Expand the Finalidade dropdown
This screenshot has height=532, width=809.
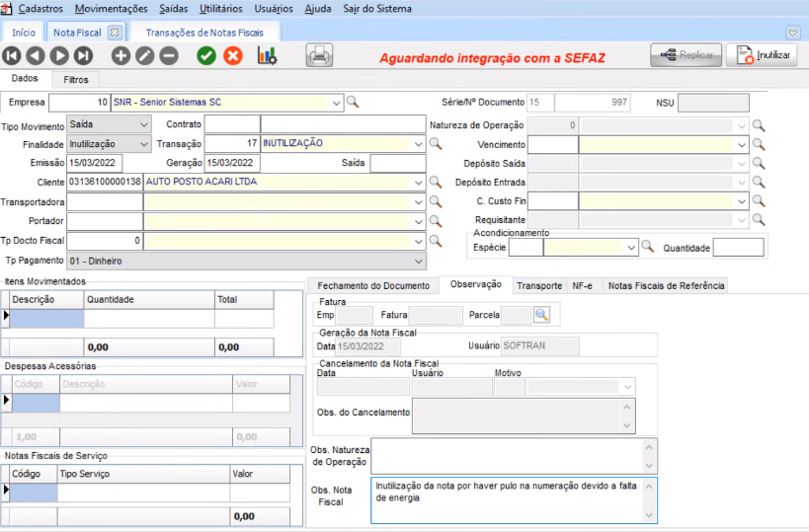click(144, 144)
